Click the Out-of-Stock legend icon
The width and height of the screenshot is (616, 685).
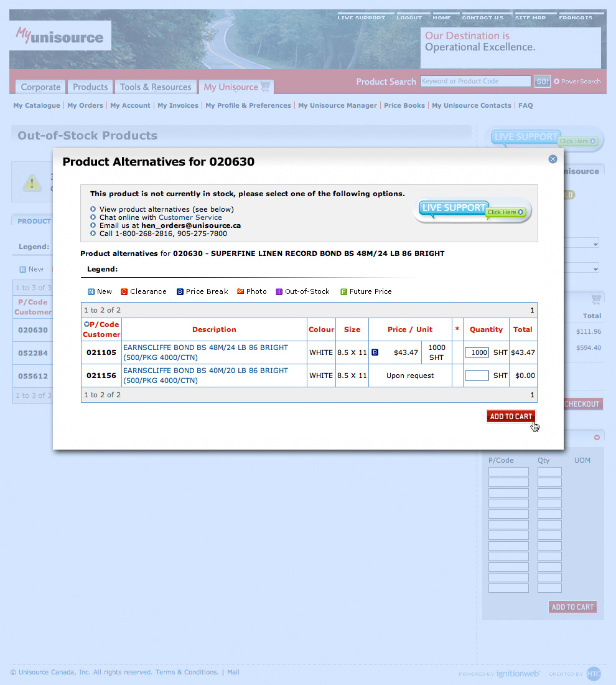tap(279, 291)
